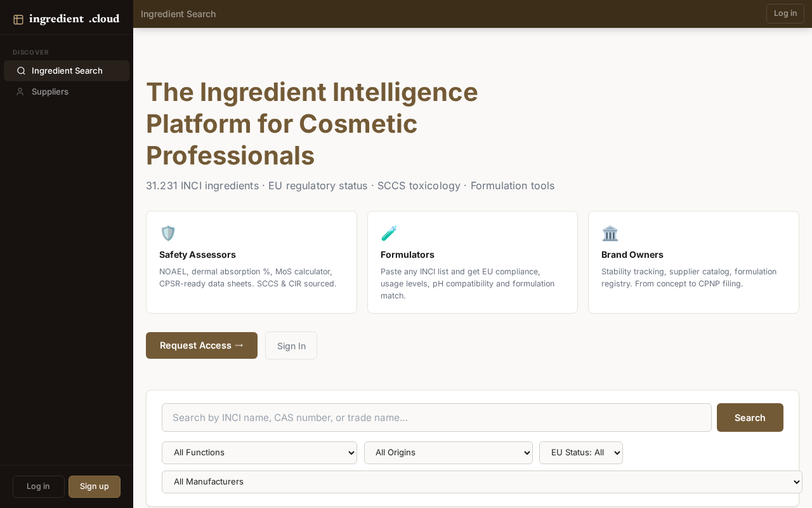Expand the All Manufacturers dropdown
The height and width of the screenshot is (508, 812).
[482, 482]
